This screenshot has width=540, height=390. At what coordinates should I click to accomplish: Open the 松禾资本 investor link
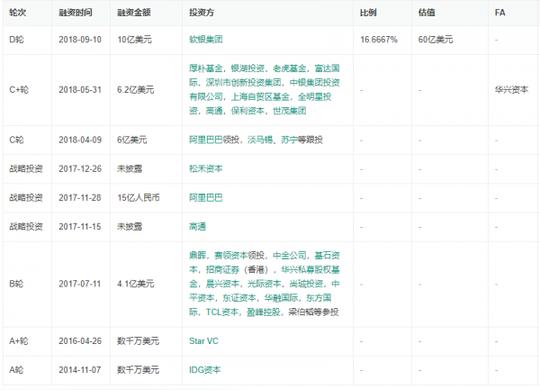tap(206, 168)
